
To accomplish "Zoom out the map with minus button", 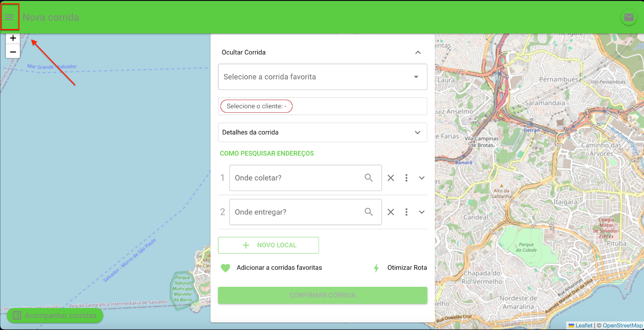I will click(x=13, y=52).
